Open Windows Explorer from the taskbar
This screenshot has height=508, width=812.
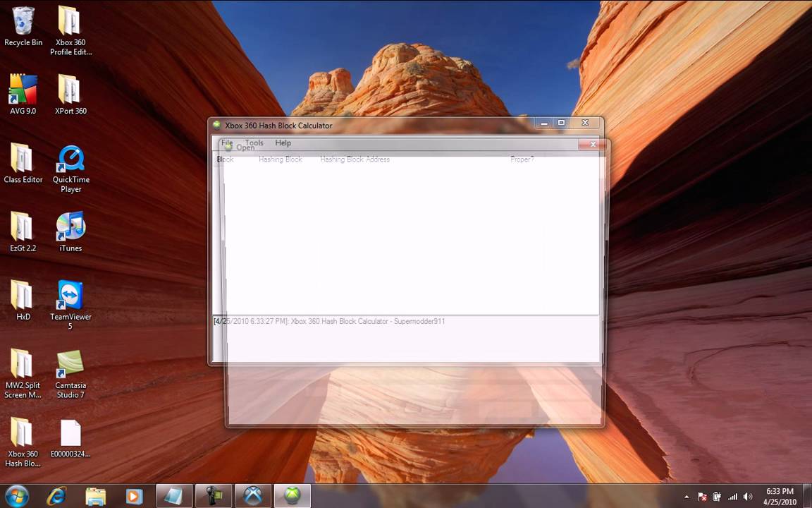tap(95, 496)
